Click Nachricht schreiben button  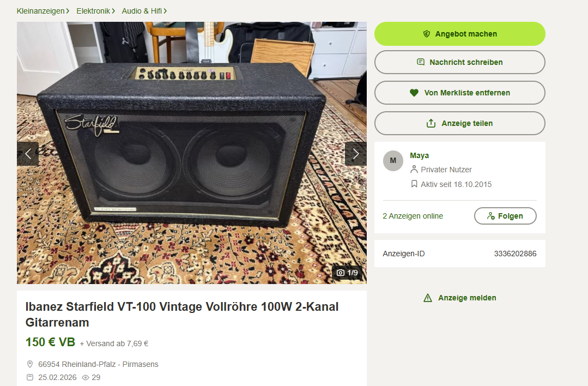click(x=460, y=62)
